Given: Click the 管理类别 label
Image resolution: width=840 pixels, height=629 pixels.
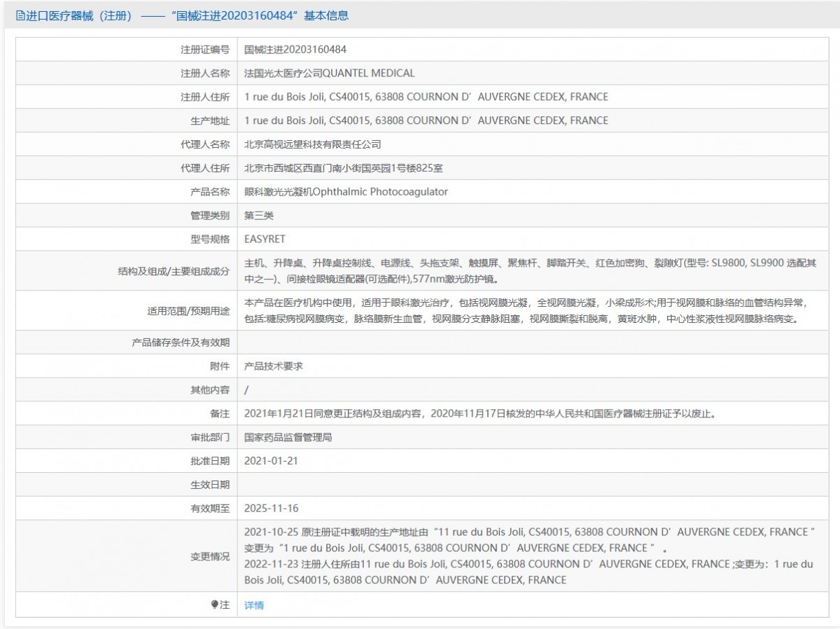Looking at the screenshot, I should pyautogui.click(x=210, y=216).
